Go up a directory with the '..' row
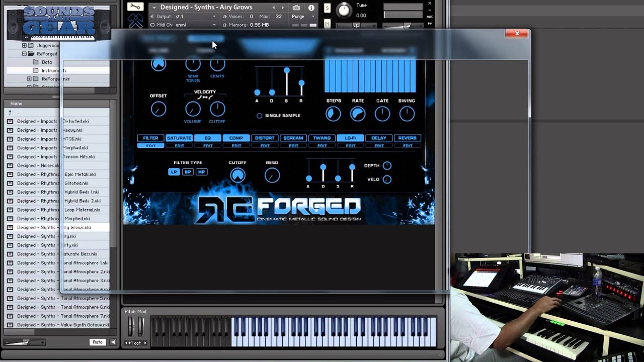The width and height of the screenshot is (644, 362). click(x=57, y=113)
